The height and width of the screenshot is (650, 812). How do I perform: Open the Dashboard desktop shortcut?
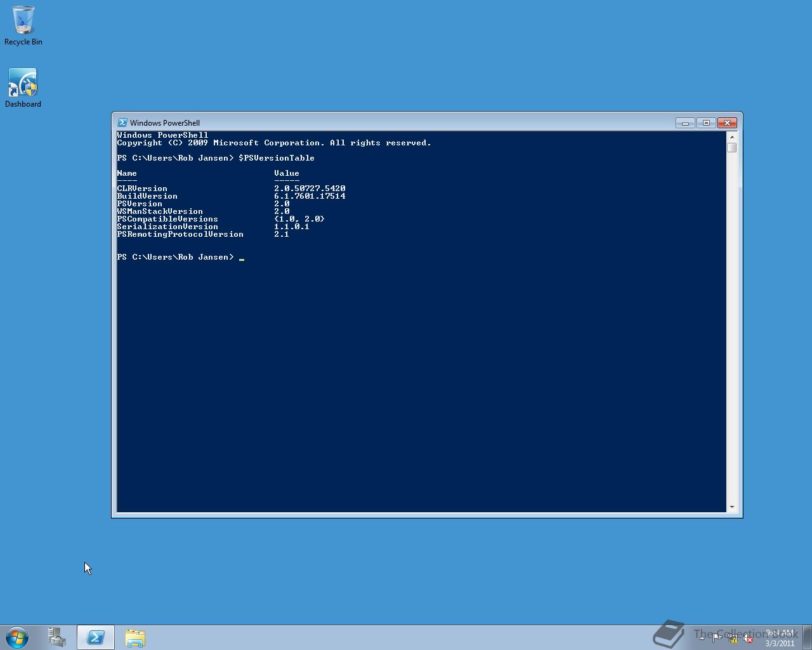(23, 88)
